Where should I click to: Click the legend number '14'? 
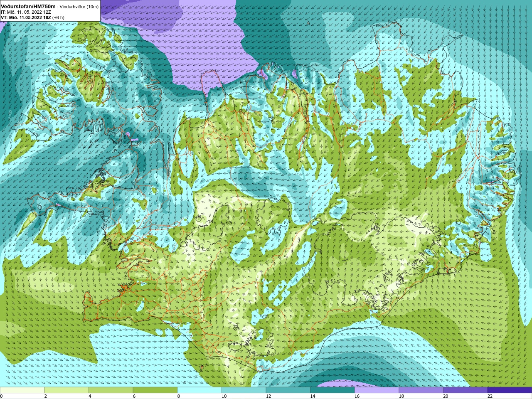[313, 396]
